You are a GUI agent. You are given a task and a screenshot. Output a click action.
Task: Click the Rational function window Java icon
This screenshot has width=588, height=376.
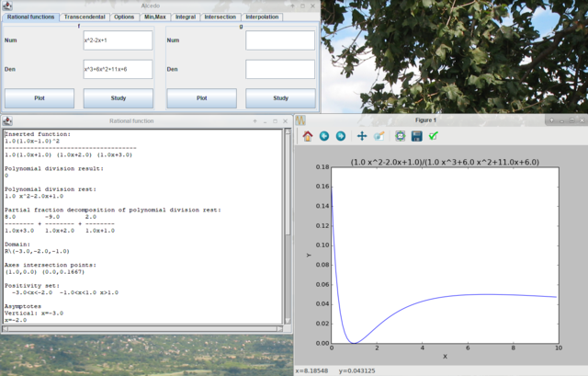[7, 120]
